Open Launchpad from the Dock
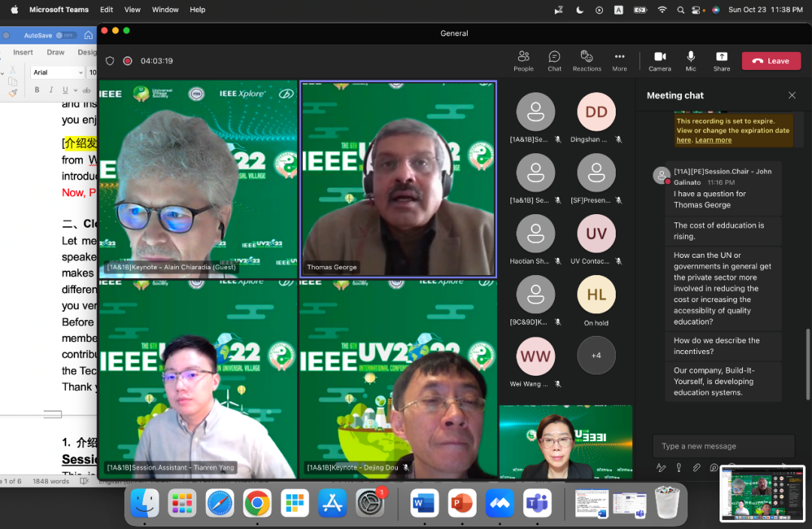This screenshot has height=529, width=812. (182, 503)
